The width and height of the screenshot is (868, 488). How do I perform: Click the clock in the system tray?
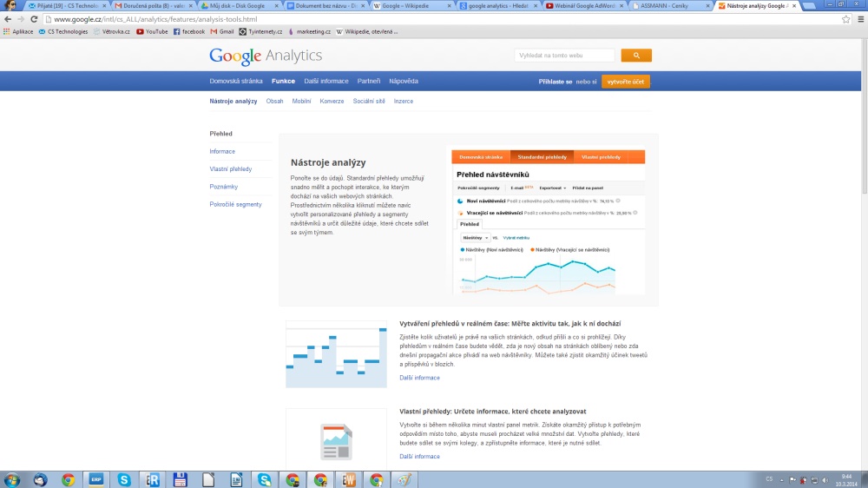click(x=845, y=479)
